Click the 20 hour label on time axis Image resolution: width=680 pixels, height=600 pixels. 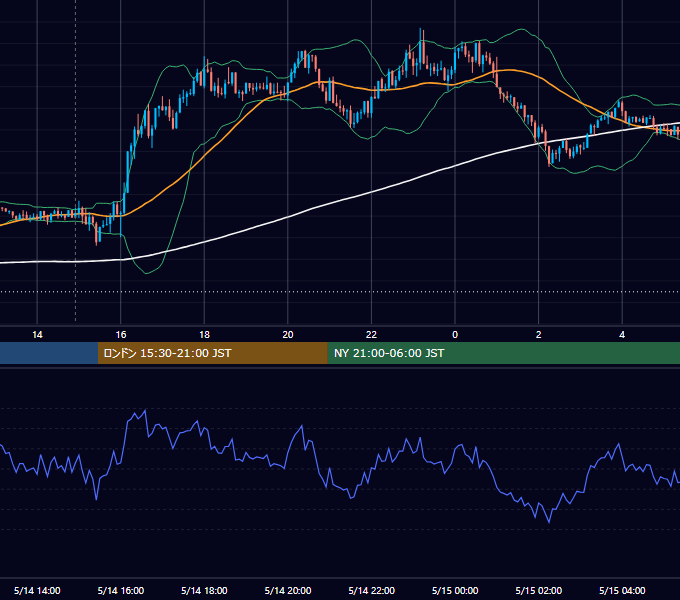[x=288, y=335]
